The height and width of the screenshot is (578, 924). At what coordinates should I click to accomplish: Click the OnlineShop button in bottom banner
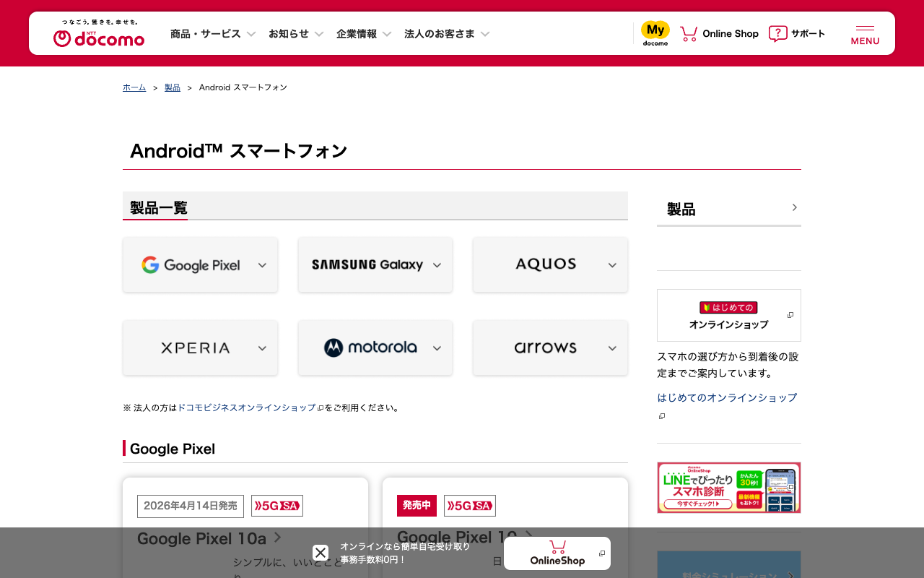tap(557, 553)
